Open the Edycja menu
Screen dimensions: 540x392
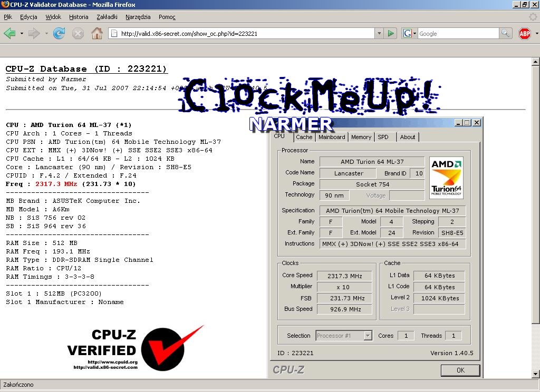coord(28,17)
